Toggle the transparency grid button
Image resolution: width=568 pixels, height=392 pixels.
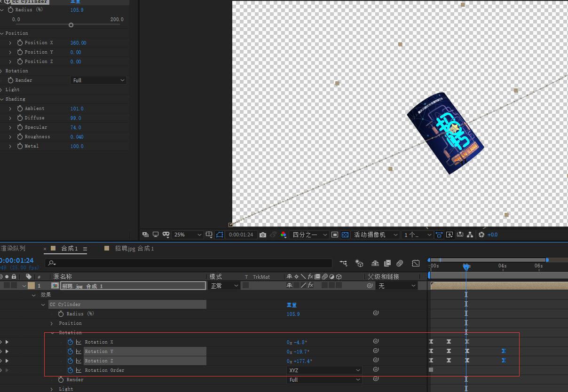click(x=345, y=235)
